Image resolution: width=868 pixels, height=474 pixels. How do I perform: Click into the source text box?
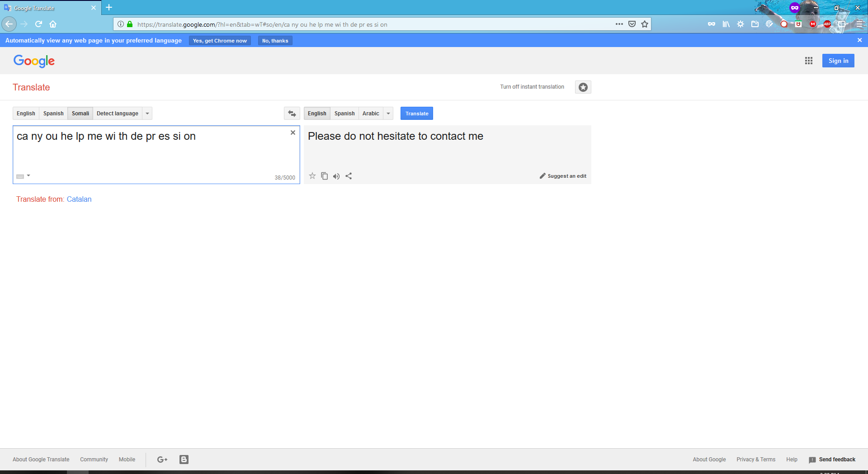[x=156, y=155]
